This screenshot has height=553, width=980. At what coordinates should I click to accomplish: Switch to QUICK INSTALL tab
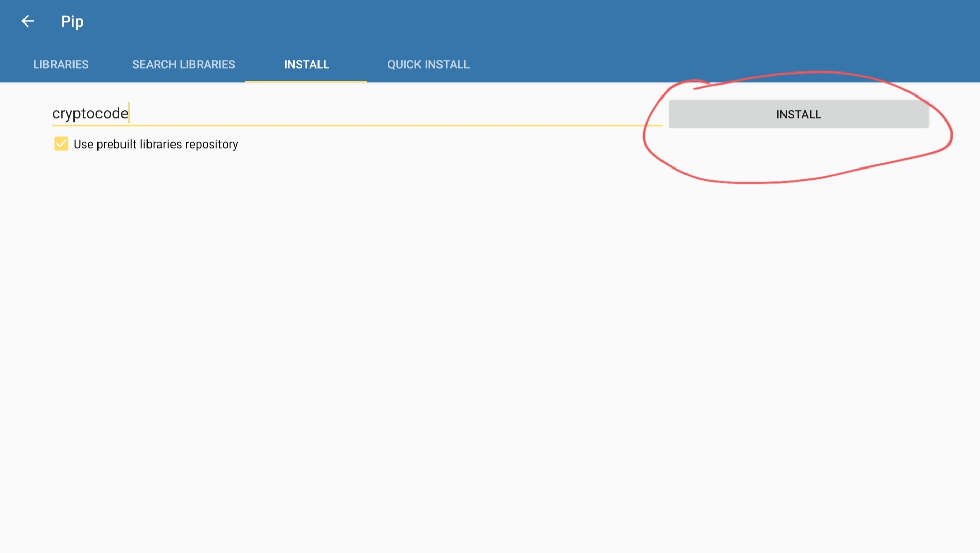pyautogui.click(x=428, y=65)
